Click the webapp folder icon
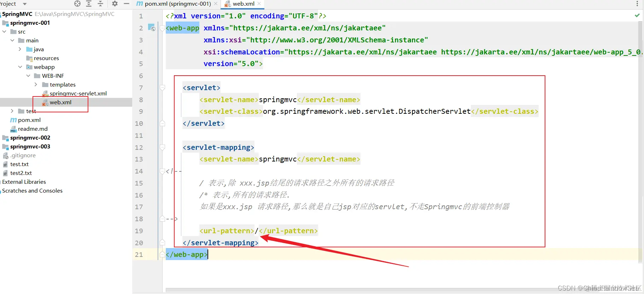The image size is (644, 294). [x=29, y=67]
